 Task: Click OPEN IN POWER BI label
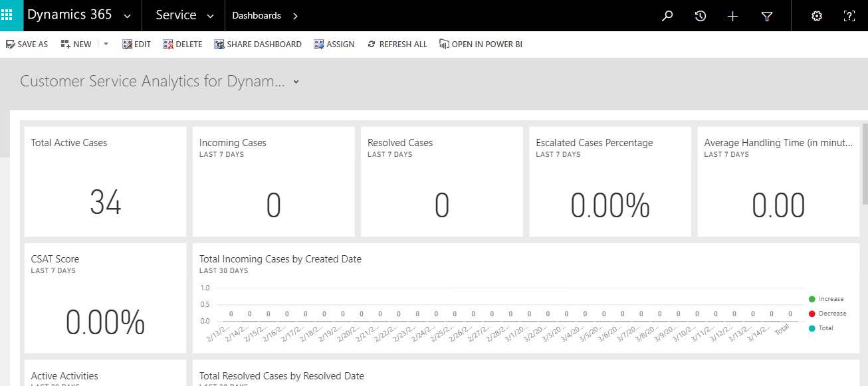pyautogui.click(x=487, y=45)
